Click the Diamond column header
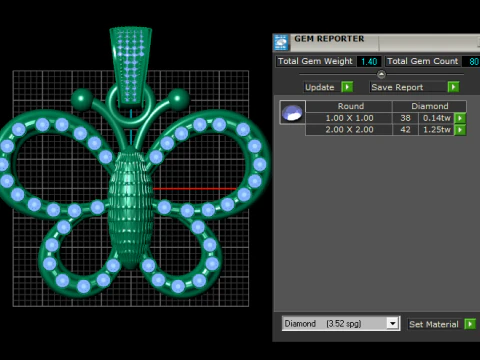 coord(429,106)
